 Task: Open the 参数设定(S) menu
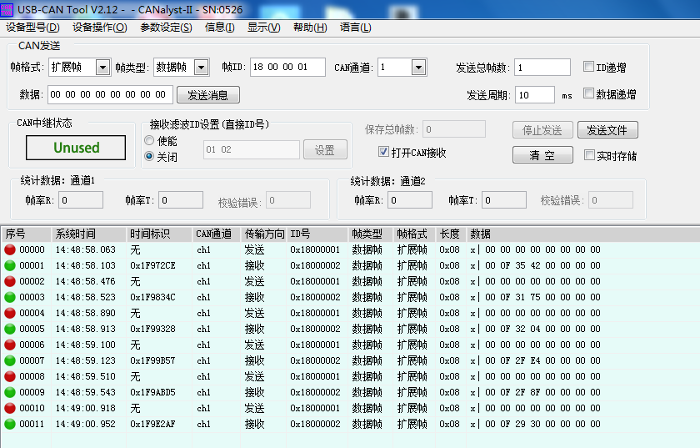[166, 27]
